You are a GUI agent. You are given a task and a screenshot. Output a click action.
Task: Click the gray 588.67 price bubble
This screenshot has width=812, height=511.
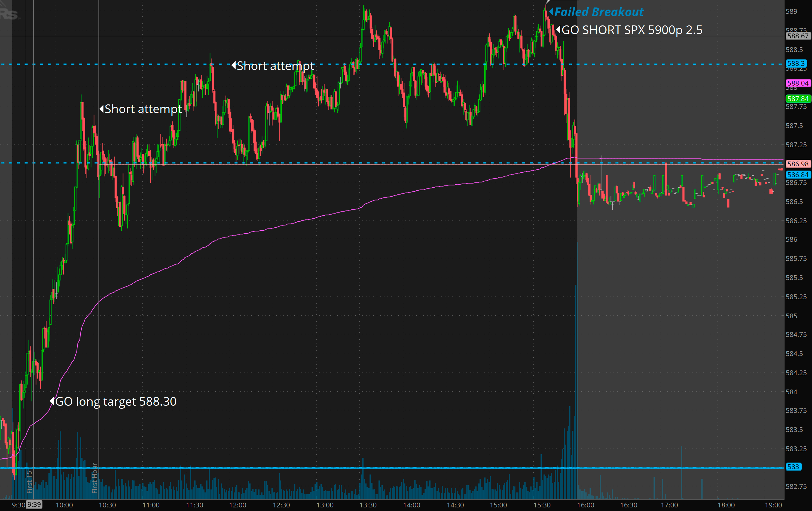pos(798,36)
